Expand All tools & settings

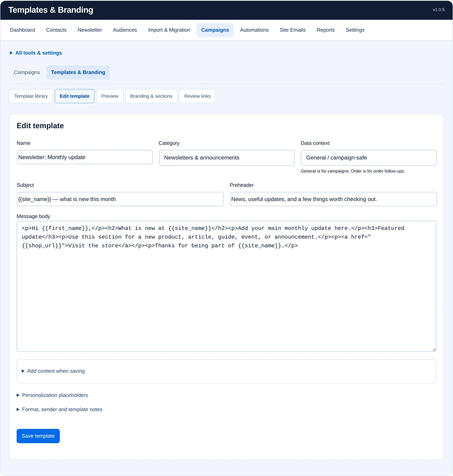(36, 53)
